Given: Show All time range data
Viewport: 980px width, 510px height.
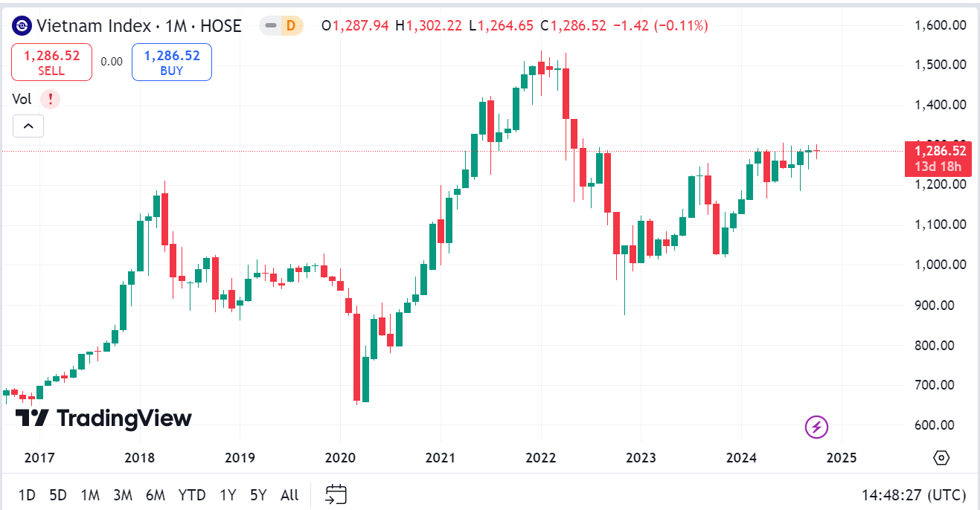Looking at the screenshot, I should (x=289, y=495).
